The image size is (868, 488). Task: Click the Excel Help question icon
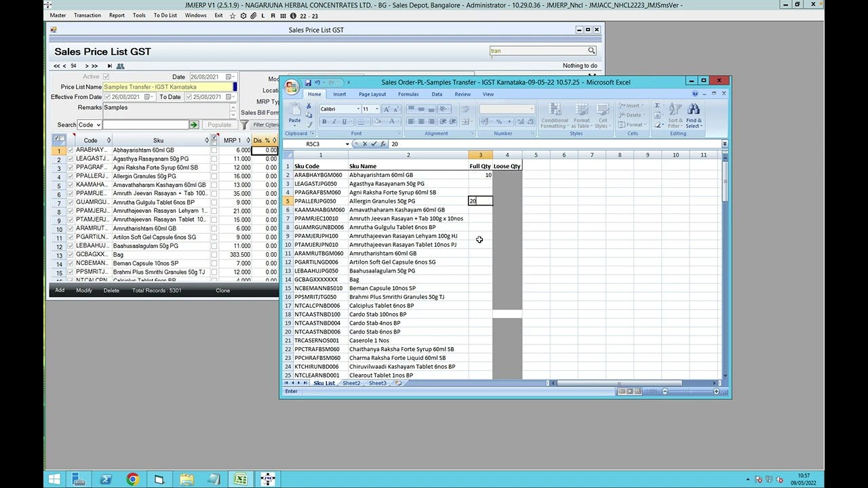[695, 94]
